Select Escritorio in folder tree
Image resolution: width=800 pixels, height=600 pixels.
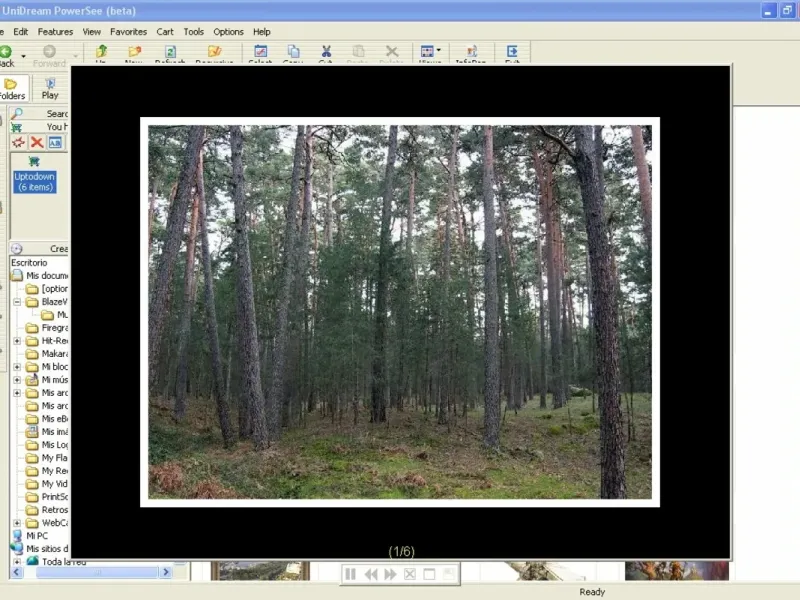coord(29,262)
